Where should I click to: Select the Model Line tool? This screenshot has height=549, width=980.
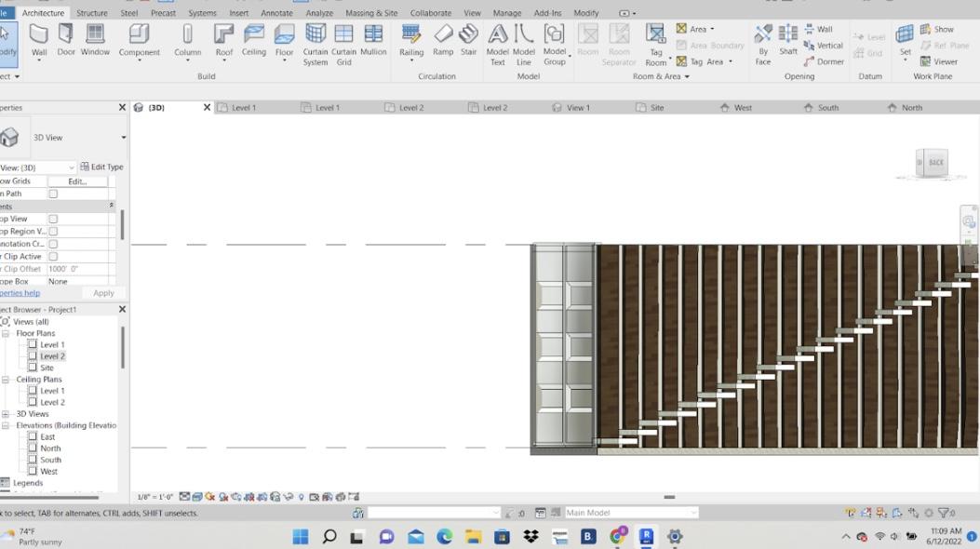[524, 45]
